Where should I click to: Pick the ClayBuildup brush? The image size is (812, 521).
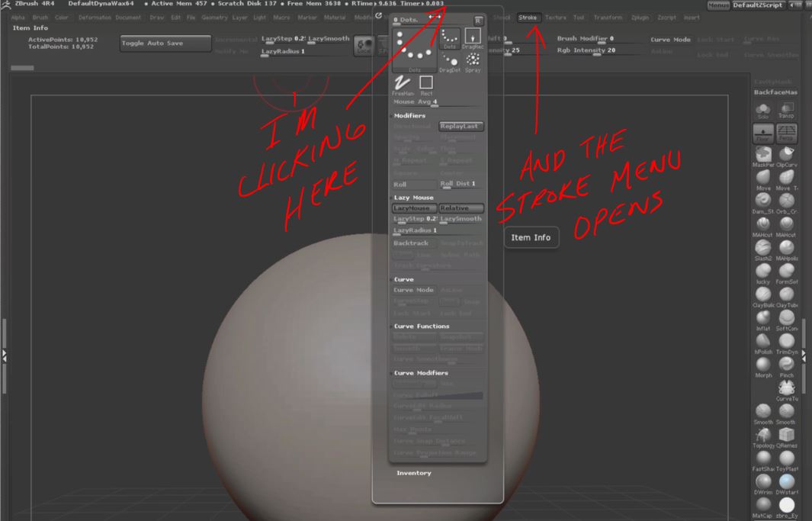763,297
